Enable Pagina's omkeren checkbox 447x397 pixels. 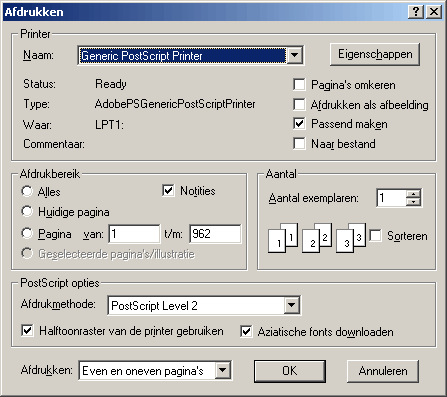pyautogui.click(x=299, y=84)
